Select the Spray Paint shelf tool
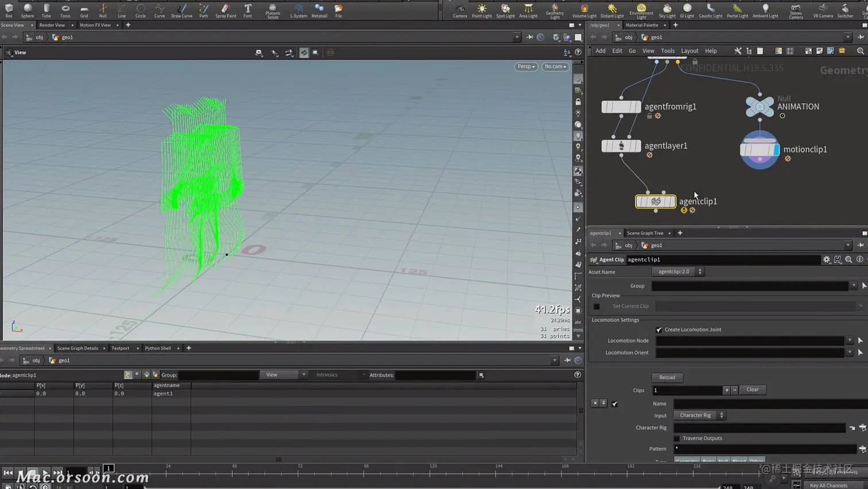This screenshot has width=868, height=489. 226,10
